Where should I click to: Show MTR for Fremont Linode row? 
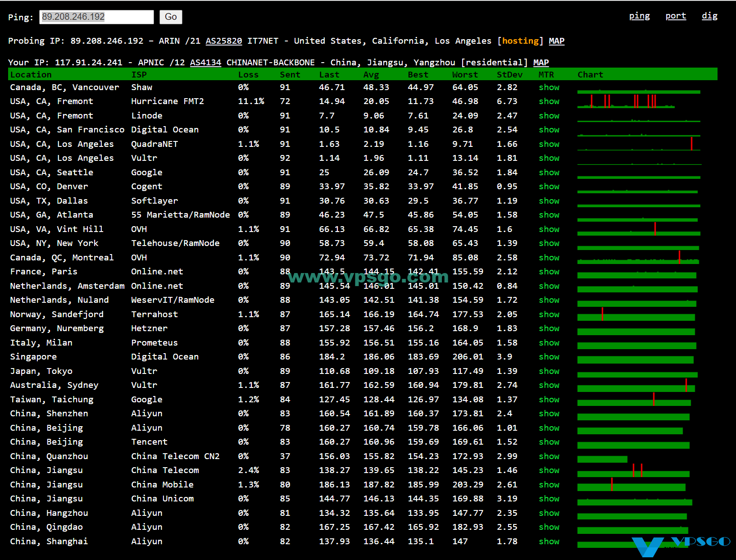click(549, 116)
